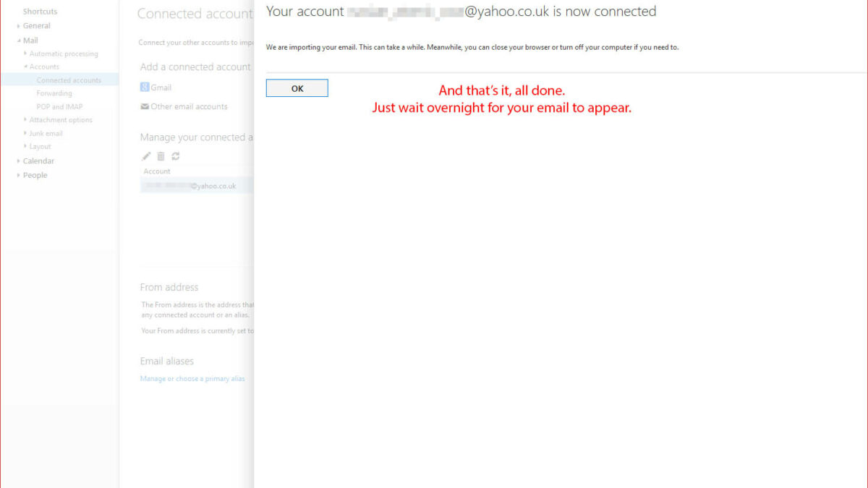Click the 'Add a connected account' heading
868x488 pixels.
pyautogui.click(x=195, y=67)
